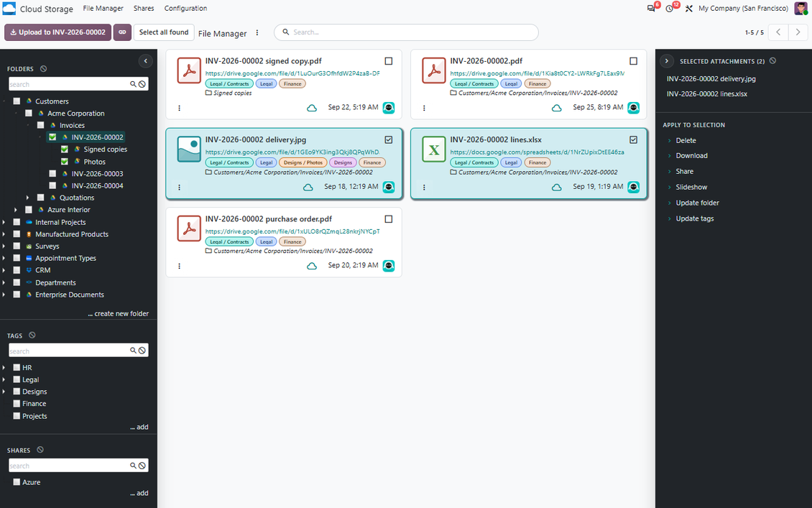Image resolution: width=812 pixels, height=508 pixels.
Task: Choose Download in Apply to Selection
Action: tap(691, 155)
